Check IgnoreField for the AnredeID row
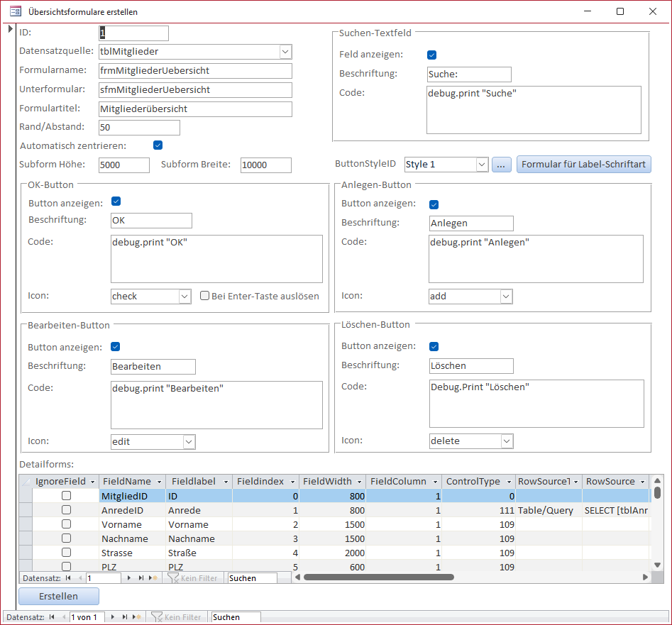The height and width of the screenshot is (625, 672). click(x=66, y=510)
